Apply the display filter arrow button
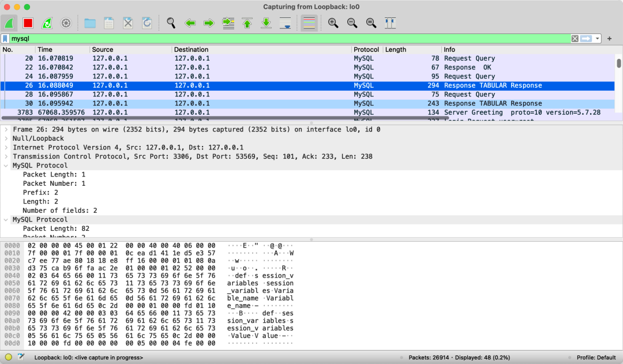The height and width of the screenshot is (364, 623). 586,39
